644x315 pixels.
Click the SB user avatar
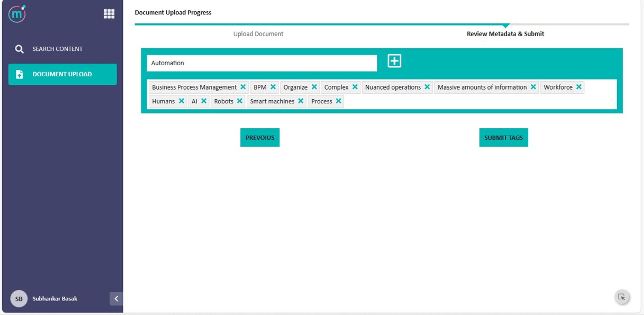point(19,299)
